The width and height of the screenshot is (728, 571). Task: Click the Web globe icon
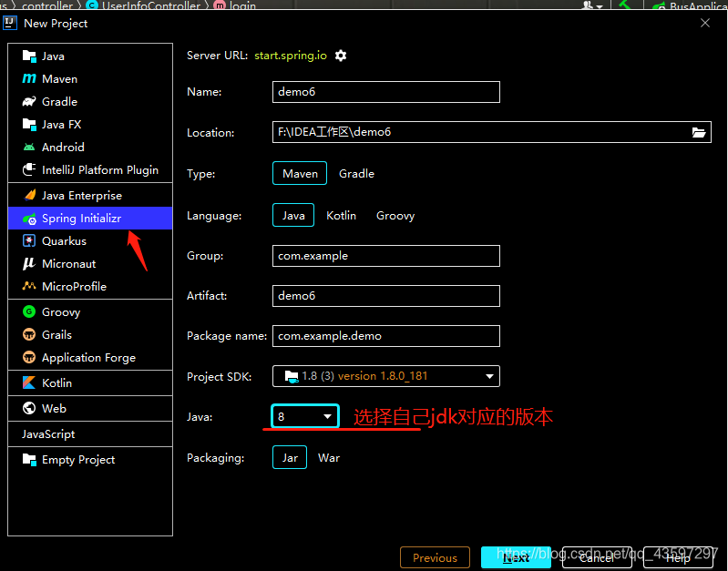[x=29, y=408]
